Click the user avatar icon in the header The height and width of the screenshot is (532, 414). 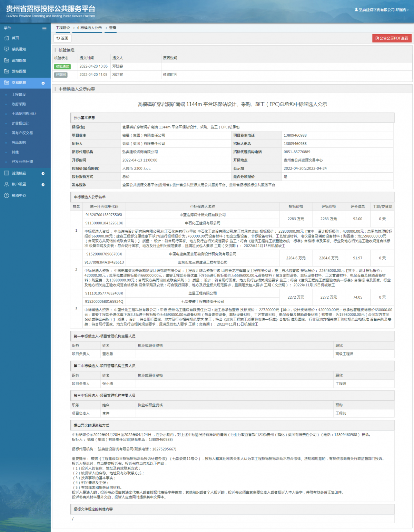[x=356, y=10]
